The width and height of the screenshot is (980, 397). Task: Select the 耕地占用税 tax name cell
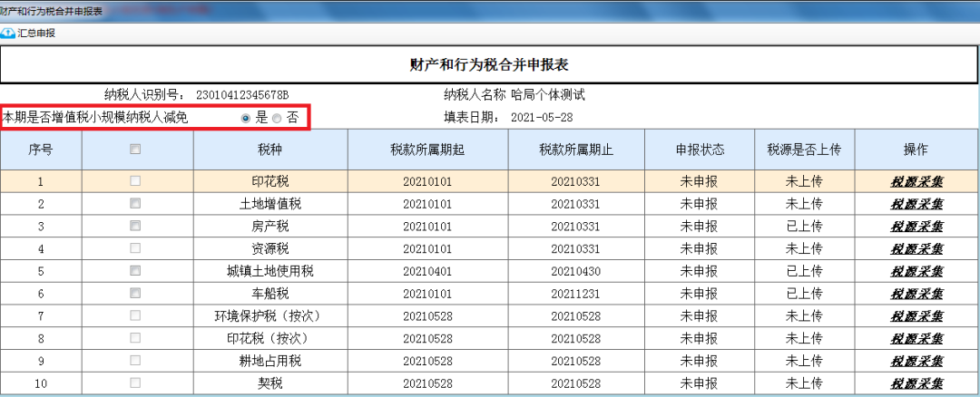pyautogui.click(x=270, y=362)
